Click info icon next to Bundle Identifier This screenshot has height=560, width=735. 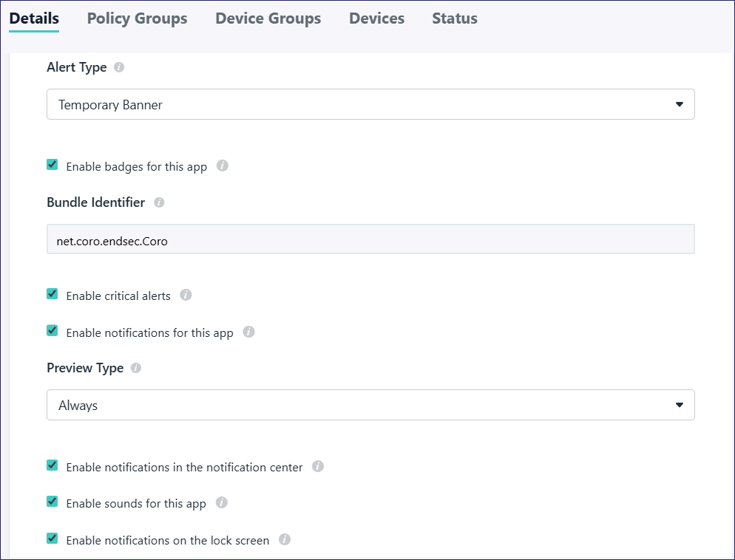pyautogui.click(x=159, y=202)
